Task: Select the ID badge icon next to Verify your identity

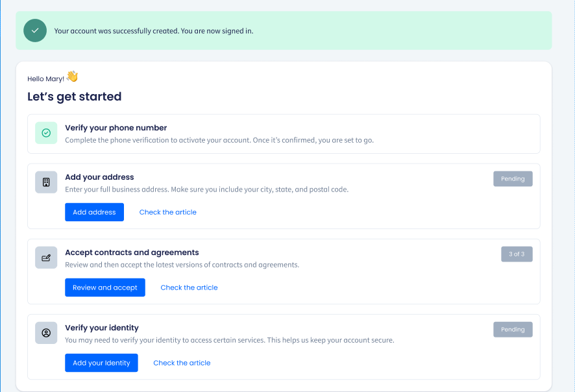Action: 46,332
